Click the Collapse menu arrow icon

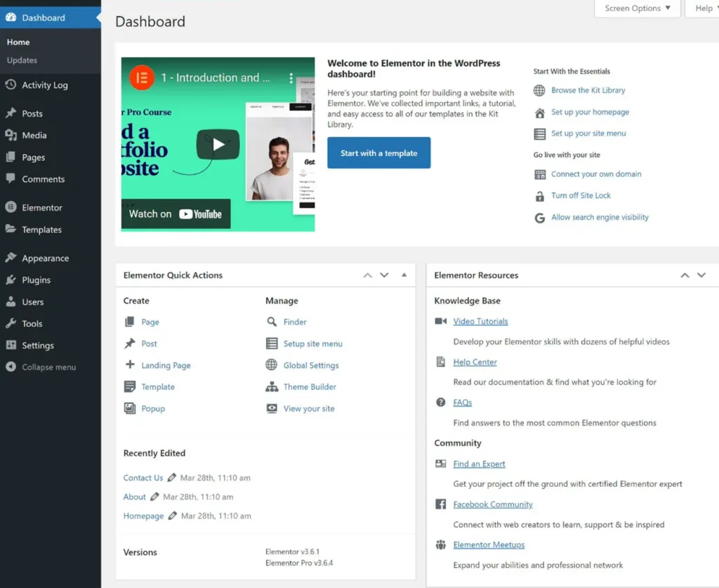pos(11,367)
